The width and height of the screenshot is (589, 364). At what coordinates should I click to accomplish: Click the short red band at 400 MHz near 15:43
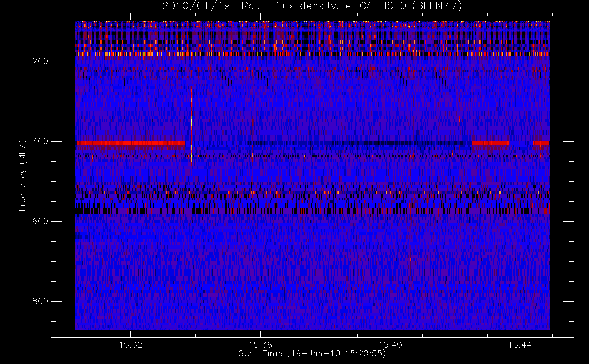click(490, 143)
